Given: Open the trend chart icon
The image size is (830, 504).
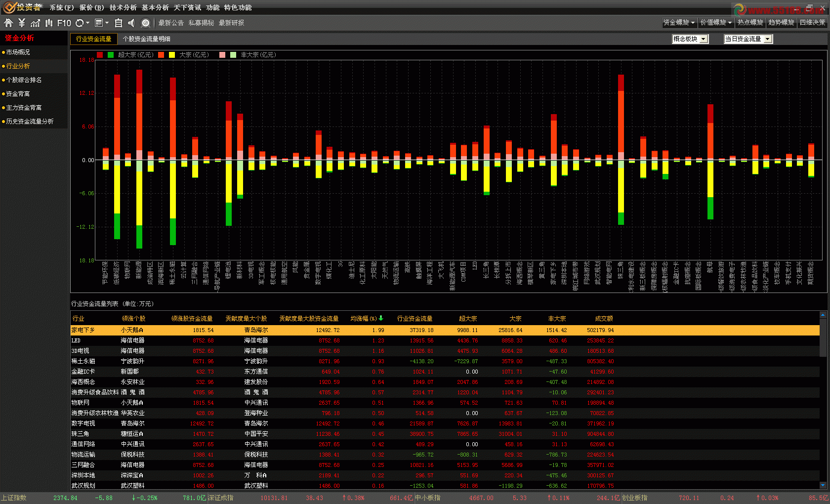Looking at the screenshot, I should click(x=35, y=23).
